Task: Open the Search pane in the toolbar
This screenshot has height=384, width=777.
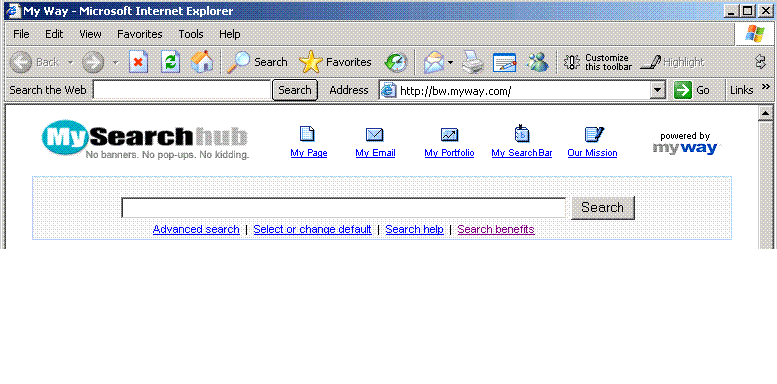Action: (257, 62)
